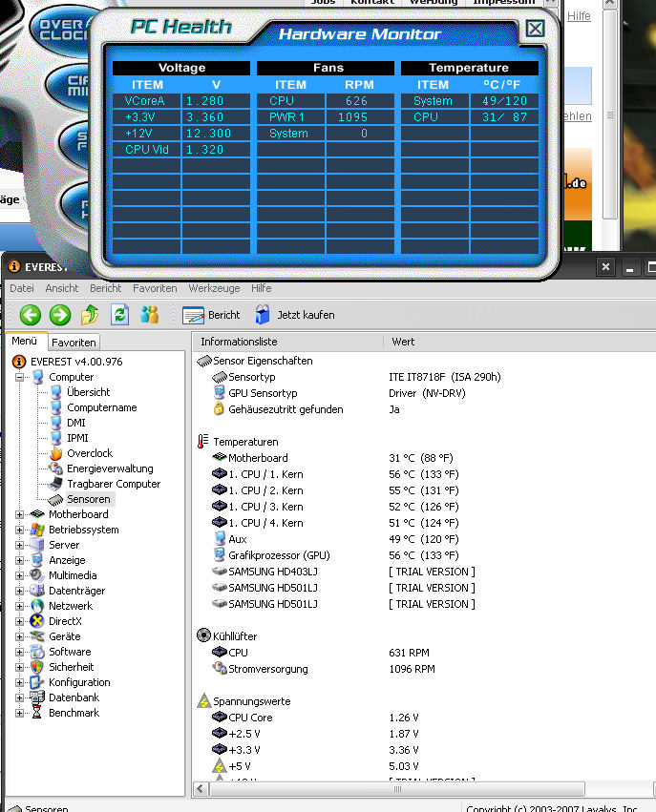The height and width of the screenshot is (812, 656).
Task: Open the Favoriten menu in menu bar
Action: tap(155, 288)
